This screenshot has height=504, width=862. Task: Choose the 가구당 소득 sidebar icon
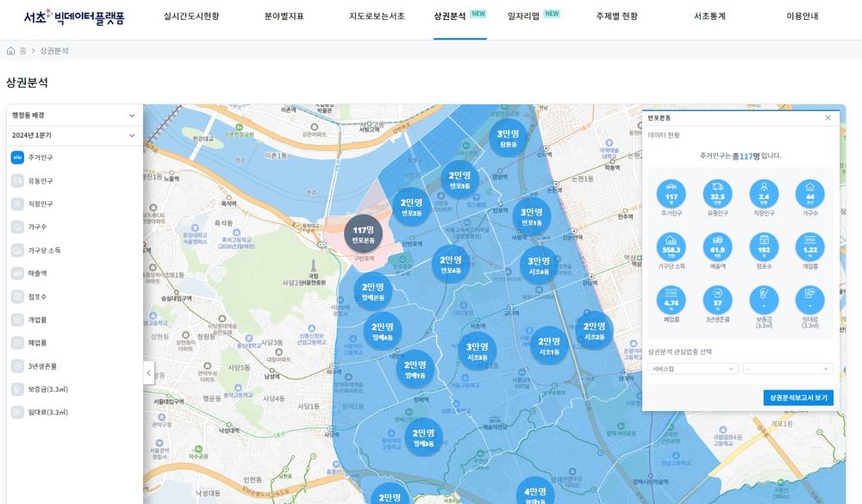click(x=17, y=250)
